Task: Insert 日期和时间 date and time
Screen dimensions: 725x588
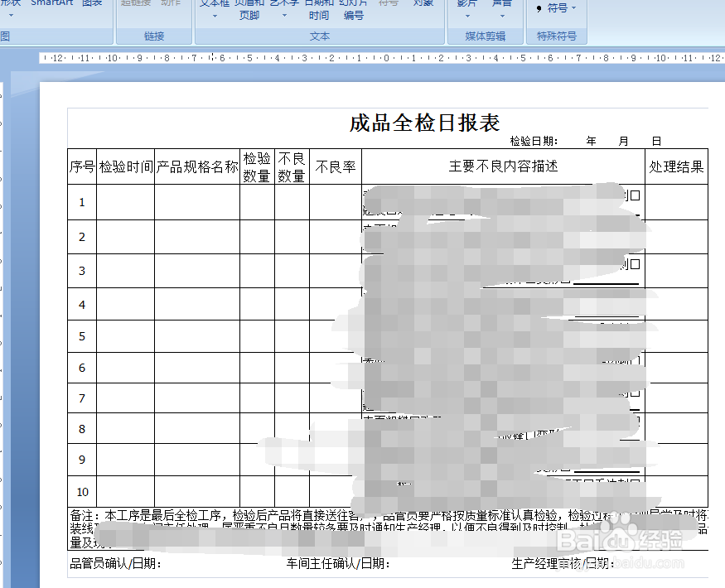Action: tap(319, 10)
